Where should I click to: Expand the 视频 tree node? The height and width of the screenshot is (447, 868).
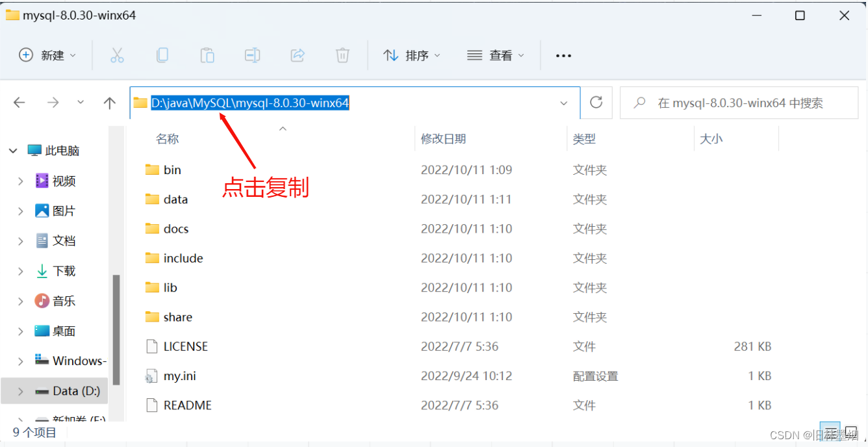point(21,181)
